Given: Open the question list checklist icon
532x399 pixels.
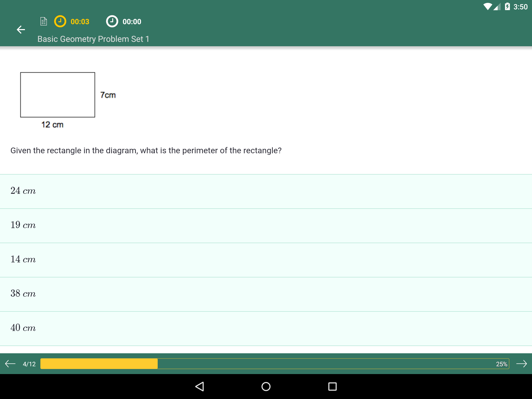Looking at the screenshot, I should pyautogui.click(x=44, y=21).
